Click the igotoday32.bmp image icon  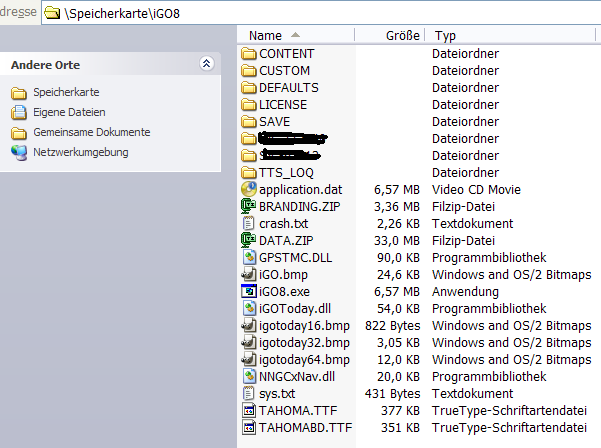249,342
